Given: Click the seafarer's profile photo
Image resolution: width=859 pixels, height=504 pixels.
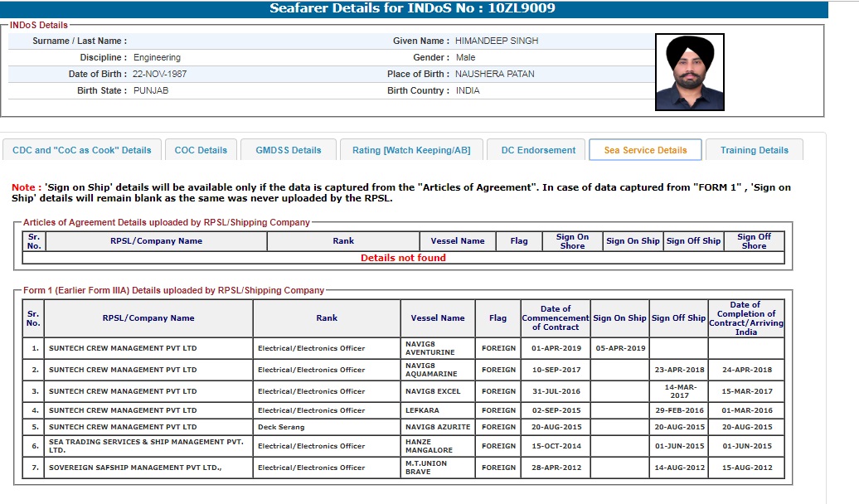Looking at the screenshot, I should click(690, 72).
